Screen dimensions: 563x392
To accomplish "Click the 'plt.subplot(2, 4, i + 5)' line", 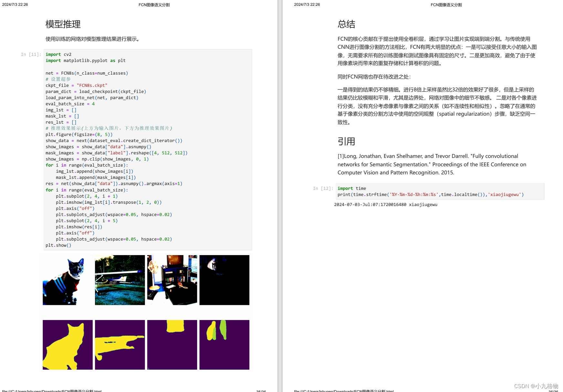I will coord(87,221).
